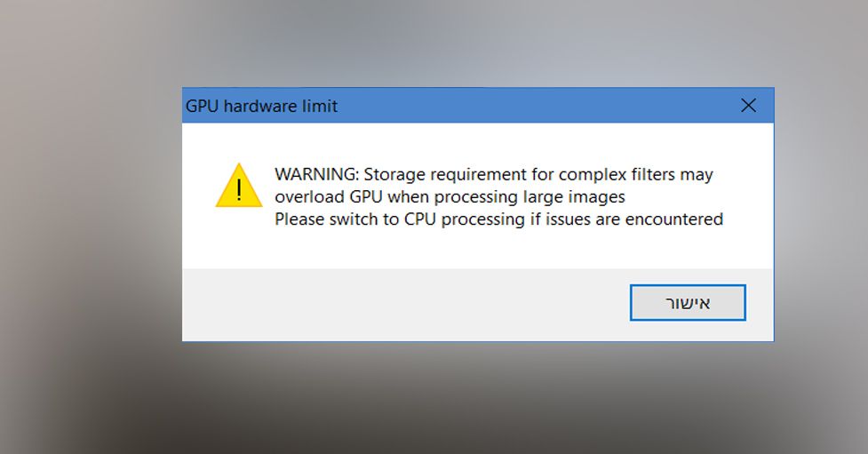Click the gray footer left of אישור button
868x454 pixels.
(400, 304)
